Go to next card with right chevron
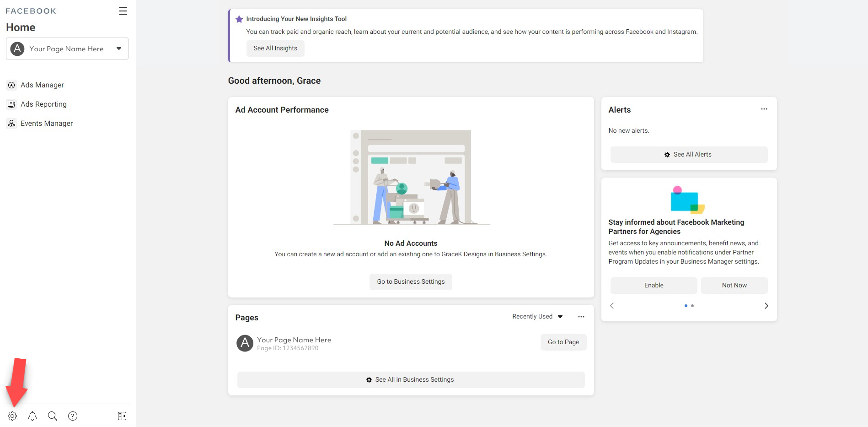The width and height of the screenshot is (868, 427). [766, 306]
